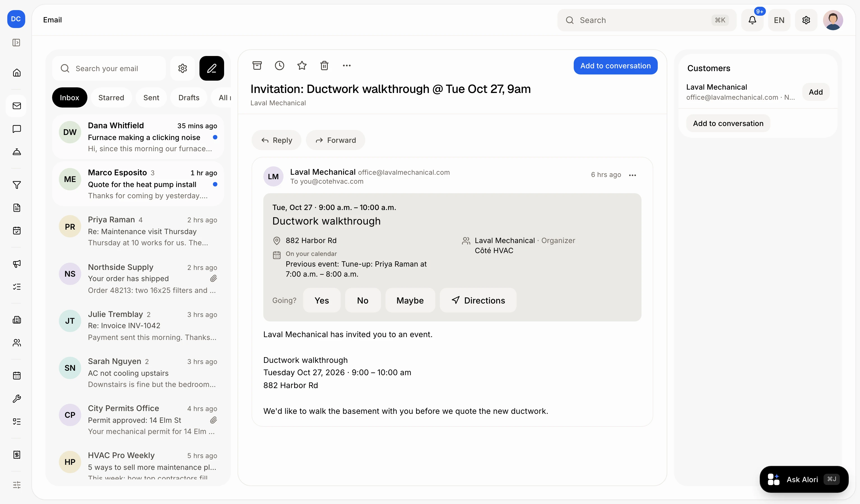Click Add to conversation in Customers panel
The image size is (860, 504).
pyautogui.click(x=728, y=123)
